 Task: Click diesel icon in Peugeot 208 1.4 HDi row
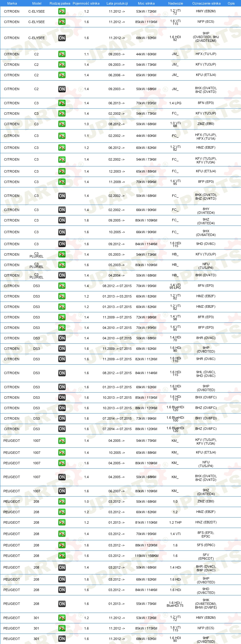click(62, 567)
